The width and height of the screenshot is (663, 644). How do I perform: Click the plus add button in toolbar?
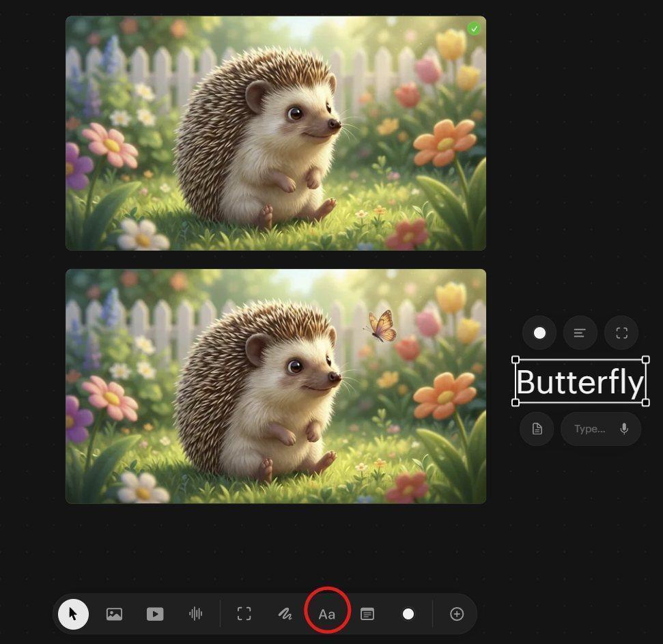coord(457,613)
